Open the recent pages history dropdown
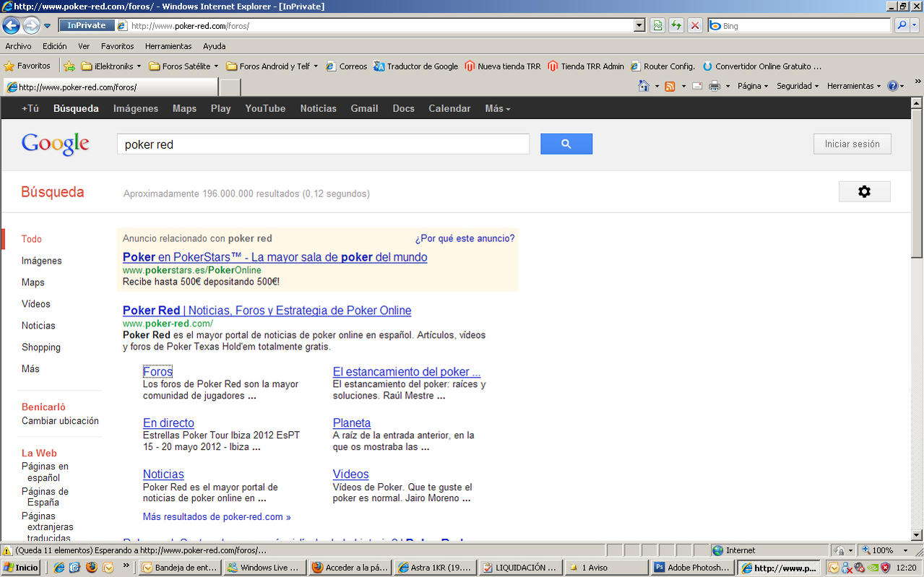 coord(48,26)
